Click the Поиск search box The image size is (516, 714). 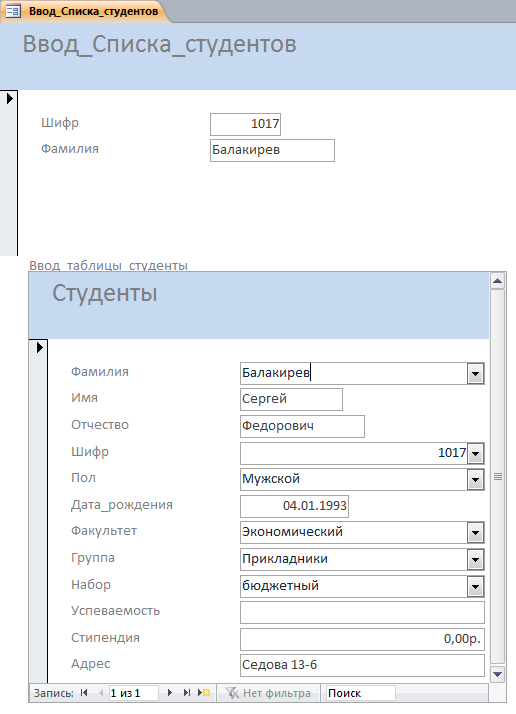[360, 693]
